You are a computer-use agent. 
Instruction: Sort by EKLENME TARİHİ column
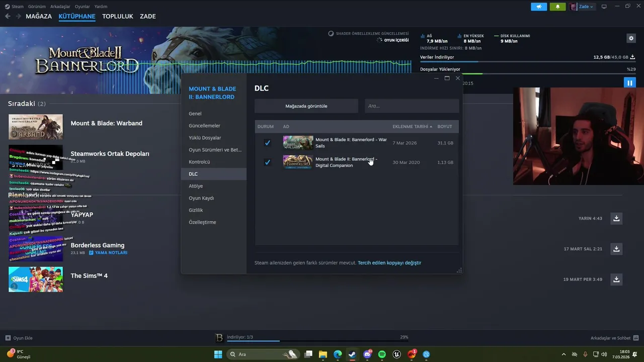click(x=412, y=127)
